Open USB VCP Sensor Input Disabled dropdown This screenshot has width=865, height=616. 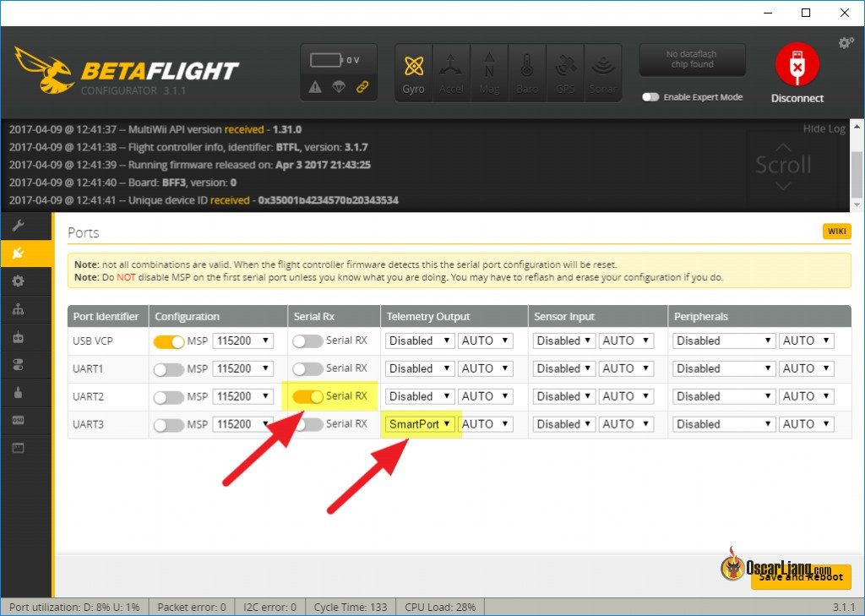(x=563, y=341)
